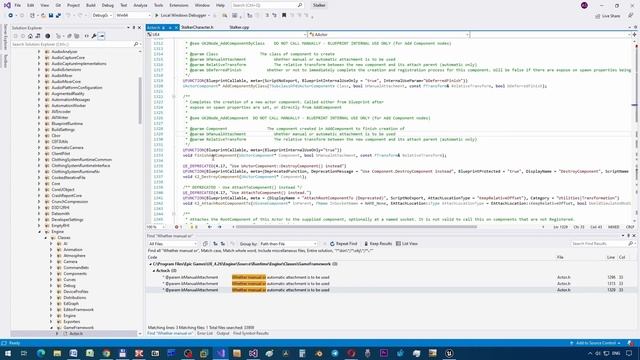Screen dimensions: 640x360
Task: Open the Debug configuration dropdown
Action: click(102, 15)
